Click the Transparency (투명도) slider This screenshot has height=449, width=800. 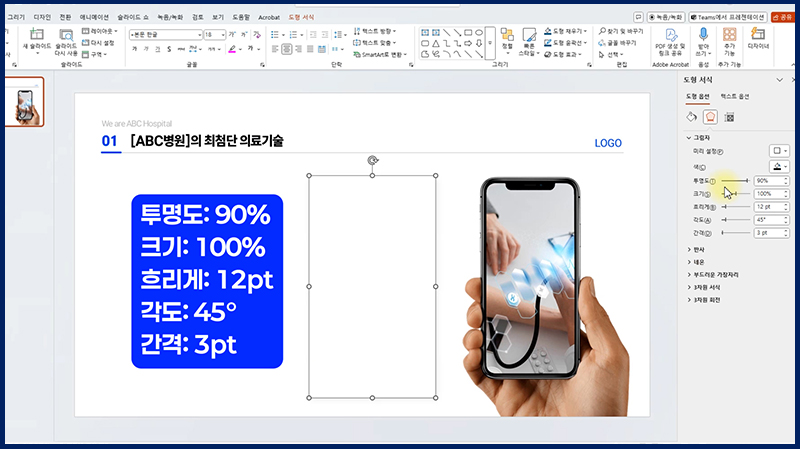[736, 181]
